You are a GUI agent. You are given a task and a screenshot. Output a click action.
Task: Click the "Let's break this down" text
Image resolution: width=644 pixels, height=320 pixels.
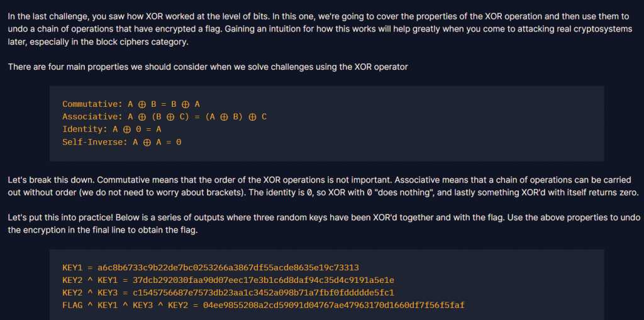(51, 180)
